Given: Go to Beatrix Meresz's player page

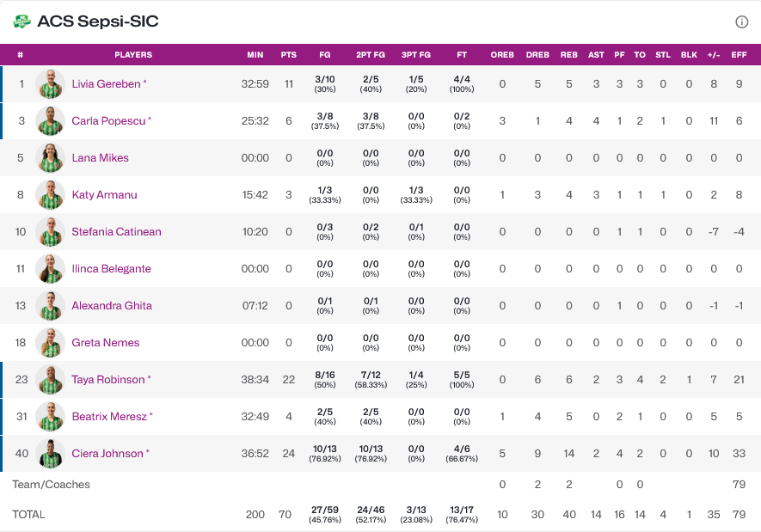Looking at the screenshot, I should (107, 417).
